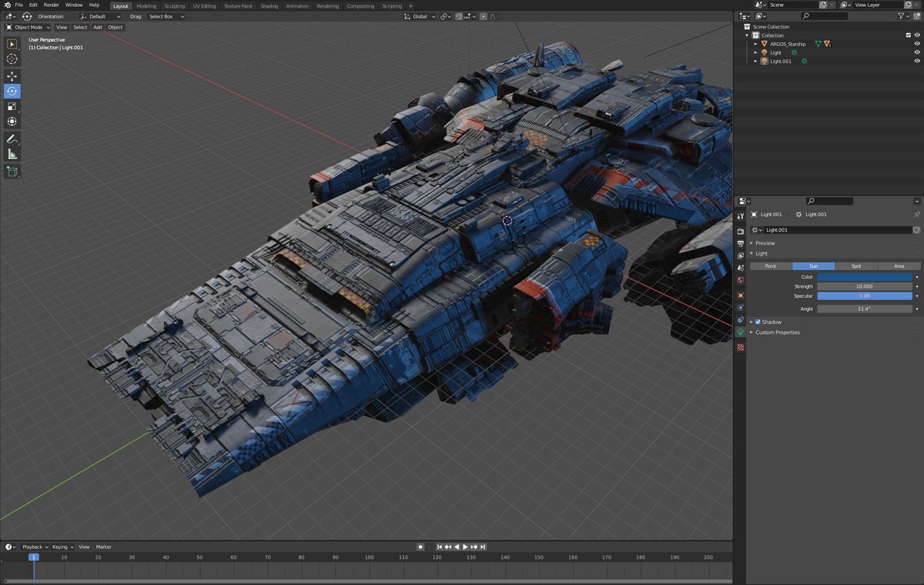Set light type to Spot
924x585 pixels.
(x=856, y=266)
